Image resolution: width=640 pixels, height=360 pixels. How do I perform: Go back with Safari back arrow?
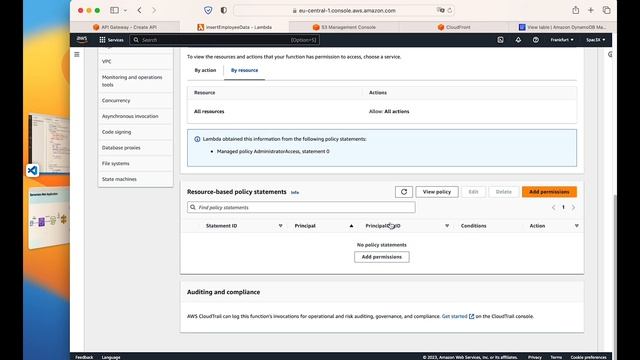click(140, 10)
